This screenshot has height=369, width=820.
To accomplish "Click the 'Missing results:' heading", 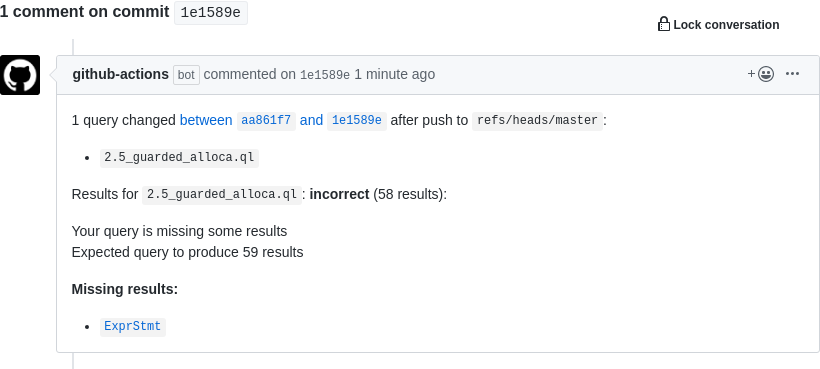I will pyautogui.click(x=125, y=289).
